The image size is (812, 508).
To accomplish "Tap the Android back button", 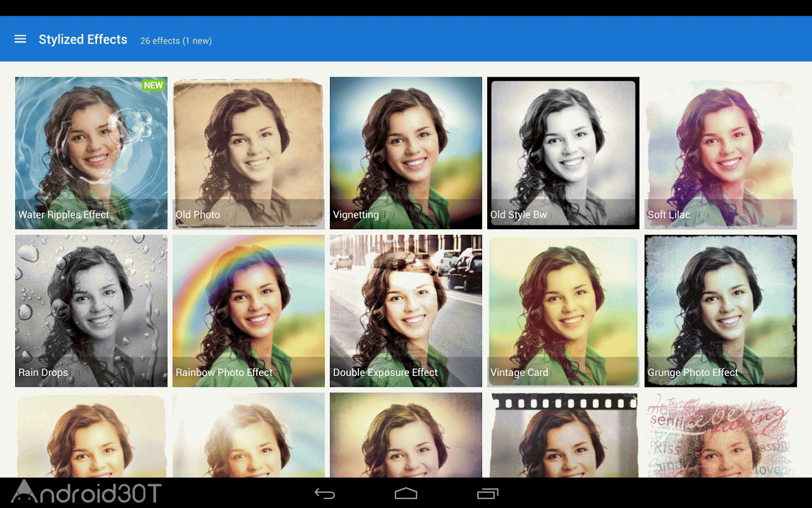I will [x=325, y=494].
